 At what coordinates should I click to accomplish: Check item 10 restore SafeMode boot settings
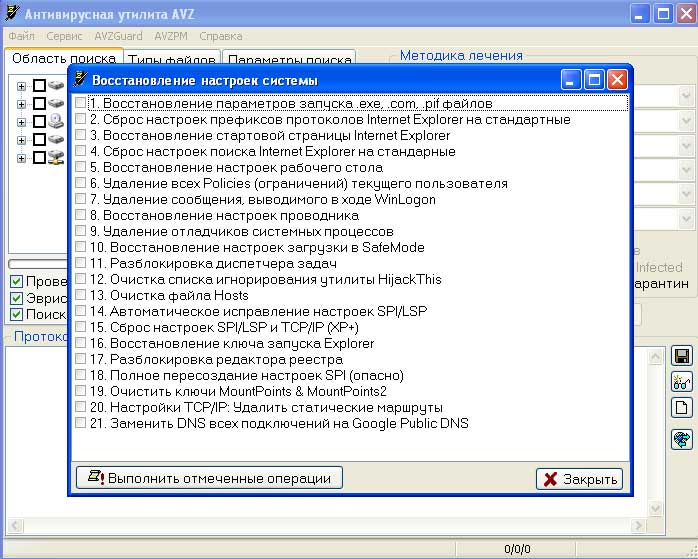point(81,247)
